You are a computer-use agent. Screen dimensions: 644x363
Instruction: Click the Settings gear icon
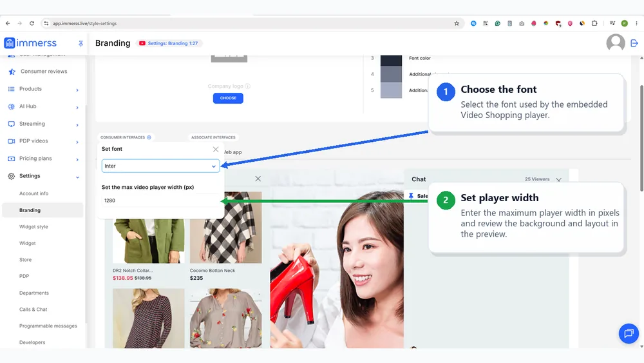11,176
